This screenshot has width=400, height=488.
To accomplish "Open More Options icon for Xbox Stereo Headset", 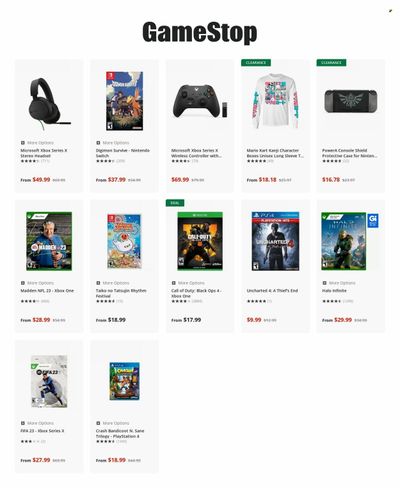I will [x=23, y=143].
